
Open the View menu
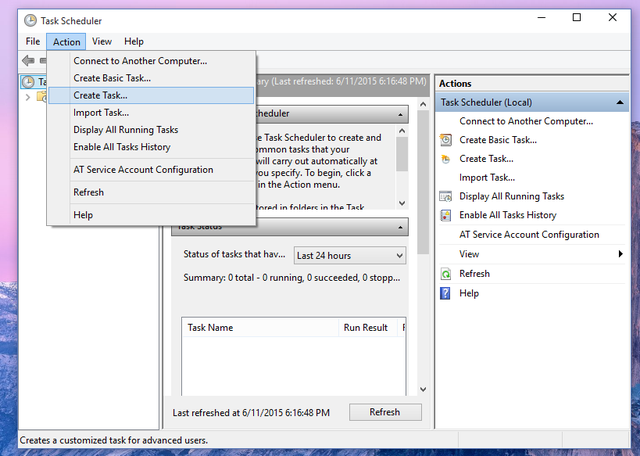(x=102, y=42)
